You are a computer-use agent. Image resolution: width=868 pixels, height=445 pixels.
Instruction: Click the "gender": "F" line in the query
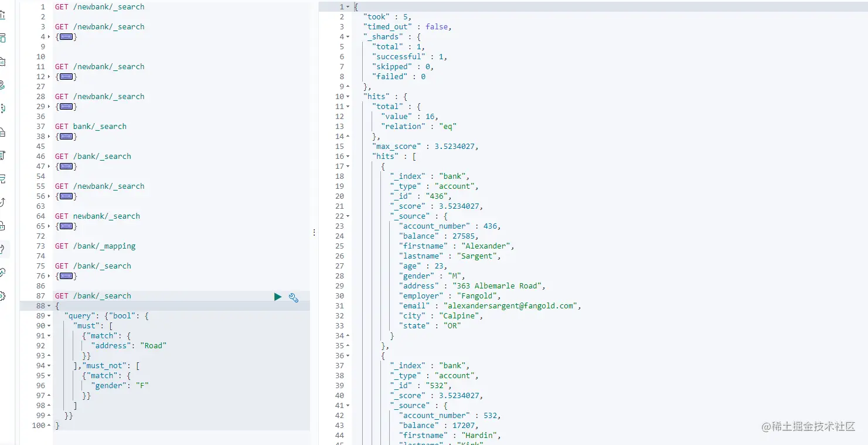click(120, 386)
